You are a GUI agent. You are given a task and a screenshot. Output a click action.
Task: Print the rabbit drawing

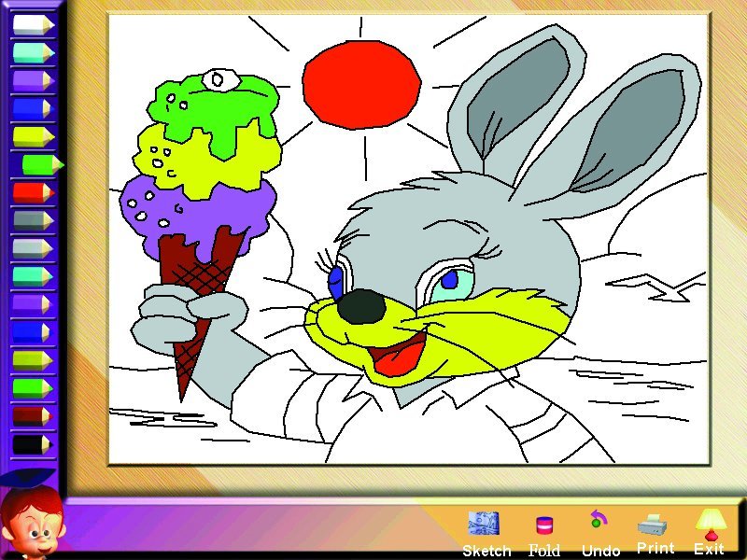[x=655, y=523]
